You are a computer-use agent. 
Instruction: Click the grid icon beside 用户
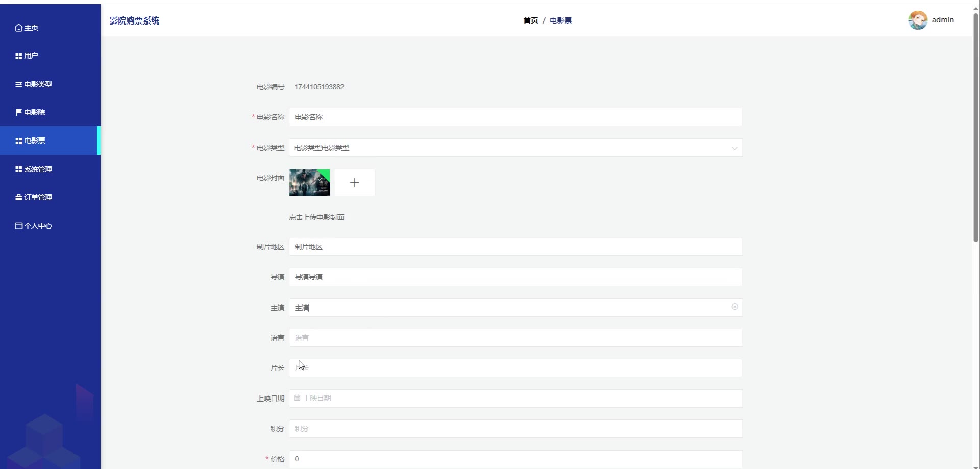coord(19,56)
